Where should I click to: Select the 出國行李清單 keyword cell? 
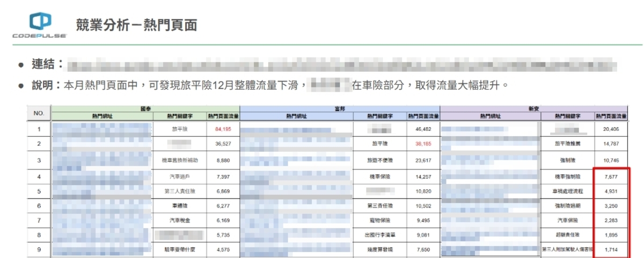tap(380, 234)
